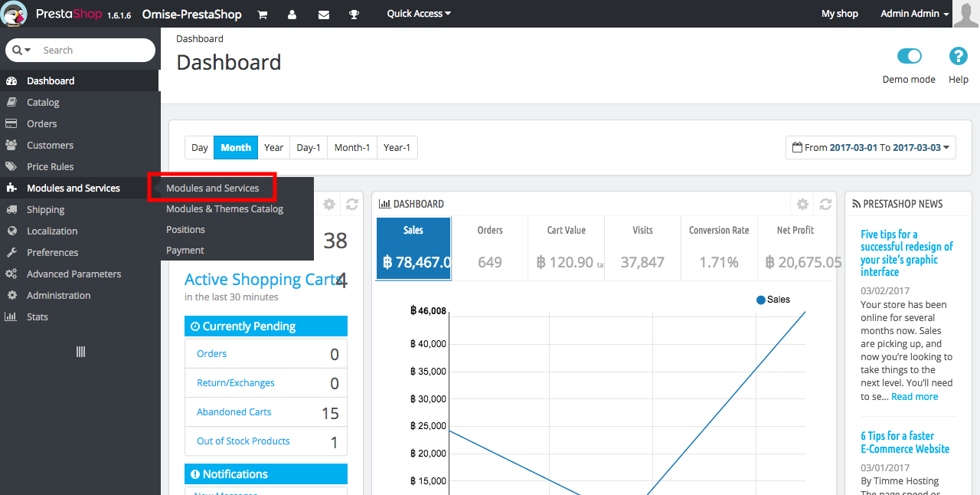Click the Read more news link
The image size is (980, 495).
(x=914, y=396)
